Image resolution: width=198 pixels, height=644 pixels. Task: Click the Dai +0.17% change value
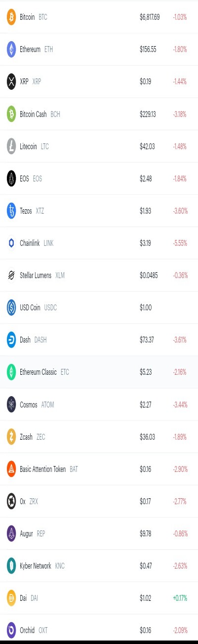[180, 598]
